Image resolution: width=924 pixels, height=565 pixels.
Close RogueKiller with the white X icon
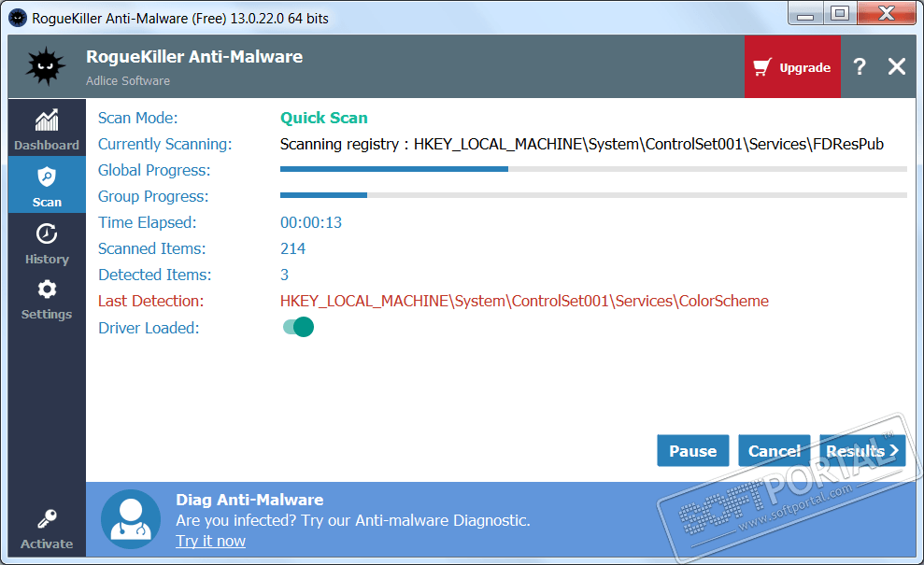click(x=897, y=66)
